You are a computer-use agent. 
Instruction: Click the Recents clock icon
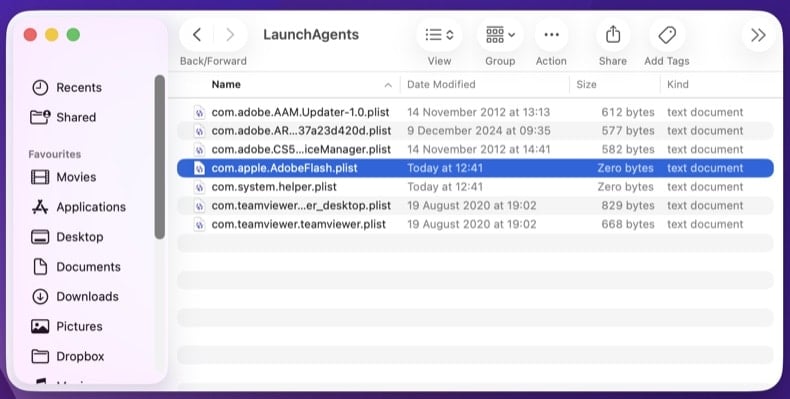tap(40, 88)
